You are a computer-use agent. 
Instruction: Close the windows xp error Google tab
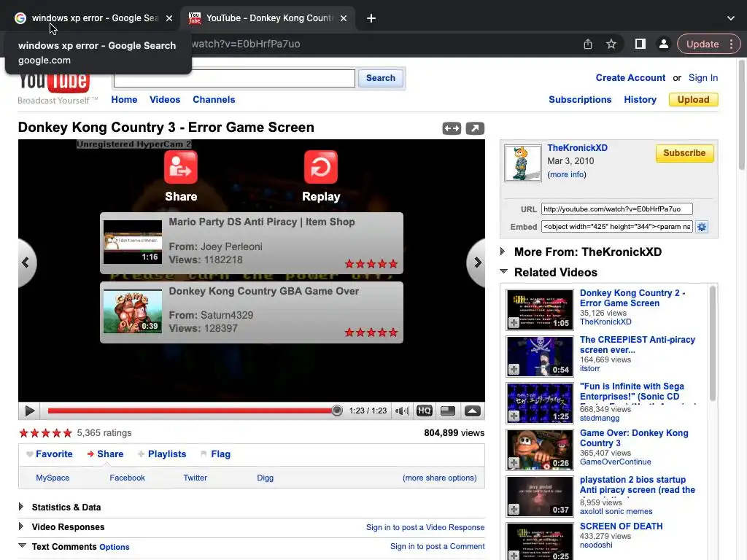169,18
